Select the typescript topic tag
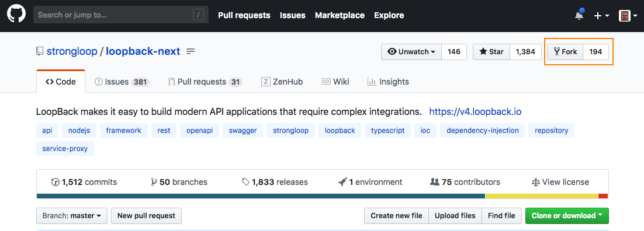The image size is (644, 231). 387,131
